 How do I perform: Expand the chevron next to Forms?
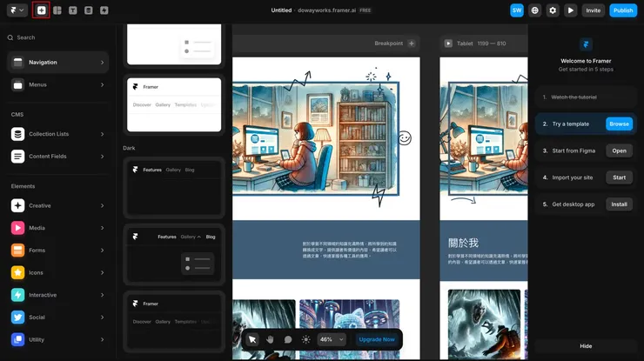(103, 251)
